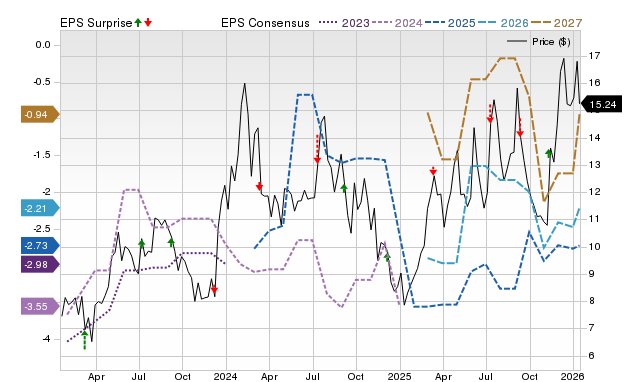The image size is (640, 382).
Task: Click the 6 label on the price axis
Action: click(591, 355)
